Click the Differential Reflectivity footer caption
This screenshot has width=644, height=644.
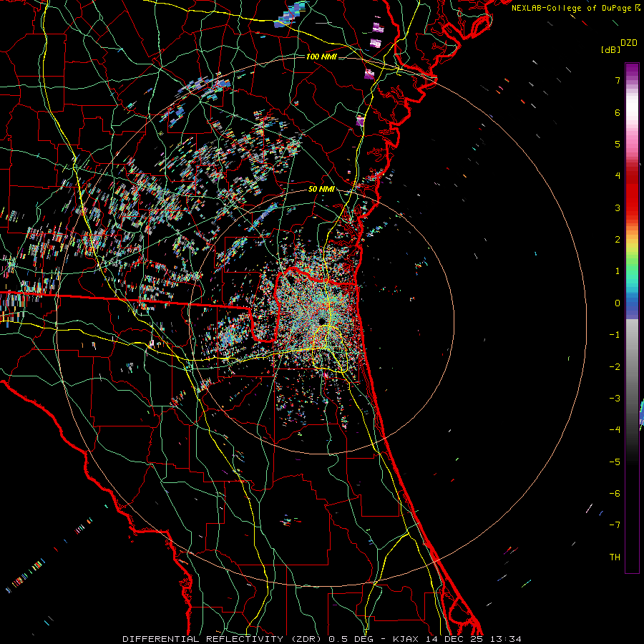tap(322, 639)
